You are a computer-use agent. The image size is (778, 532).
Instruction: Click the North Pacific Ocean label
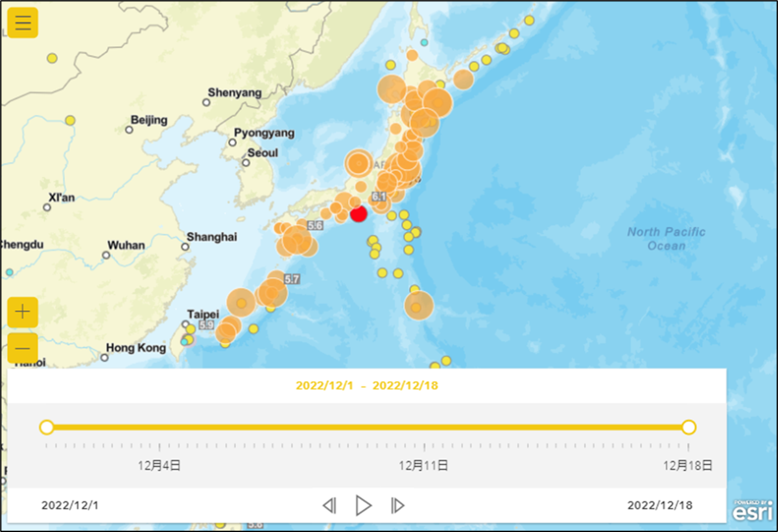click(x=666, y=238)
